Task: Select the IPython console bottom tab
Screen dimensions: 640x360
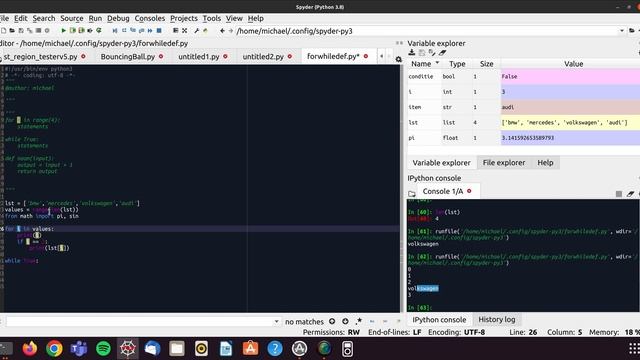Action: [x=439, y=320]
